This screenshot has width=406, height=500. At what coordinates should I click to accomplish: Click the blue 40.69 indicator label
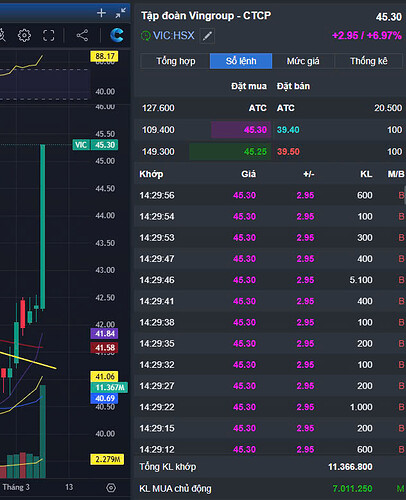pyautogui.click(x=104, y=398)
